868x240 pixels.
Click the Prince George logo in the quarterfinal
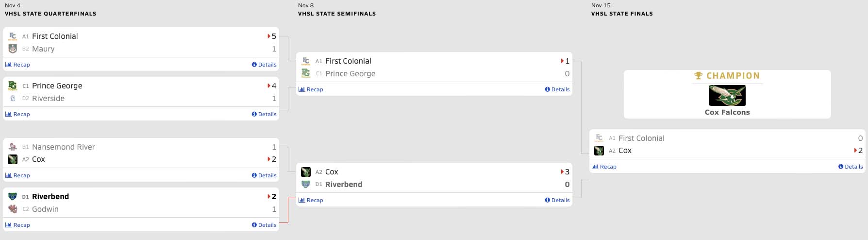point(13,86)
